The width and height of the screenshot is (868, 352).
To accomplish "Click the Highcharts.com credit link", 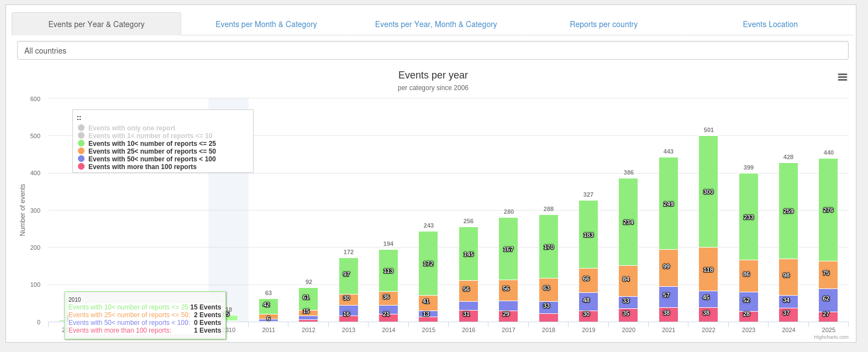I will coord(831,337).
